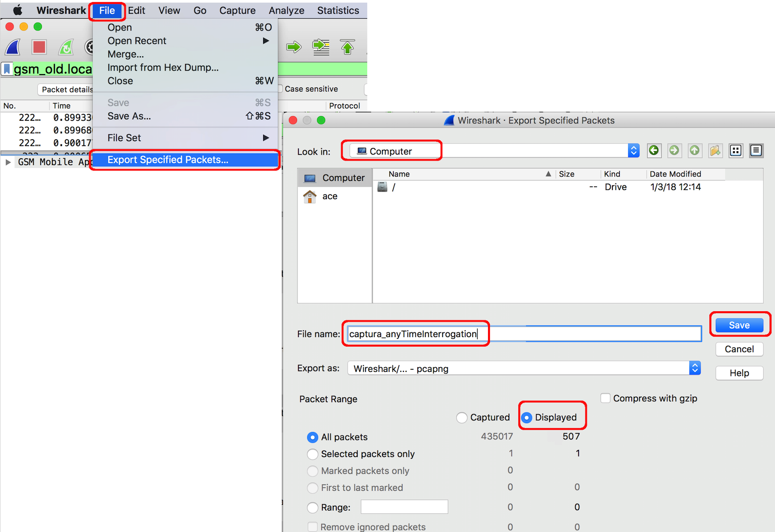Open the View menu
Image resolution: width=775 pixels, height=532 pixels.
[169, 10]
